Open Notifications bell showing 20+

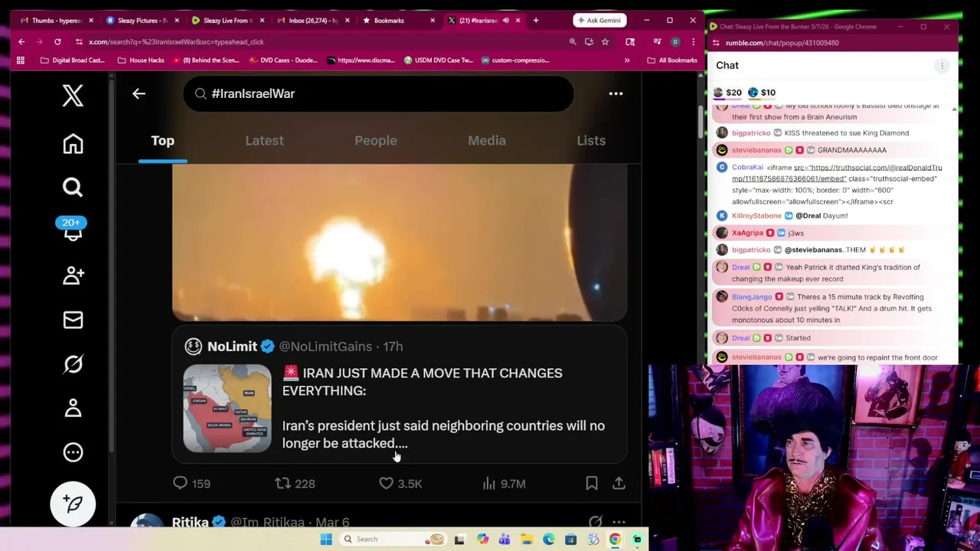(73, 230)
